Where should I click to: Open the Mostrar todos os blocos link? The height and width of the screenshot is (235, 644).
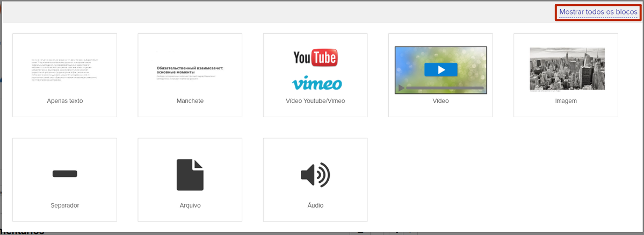click(598, 12)
